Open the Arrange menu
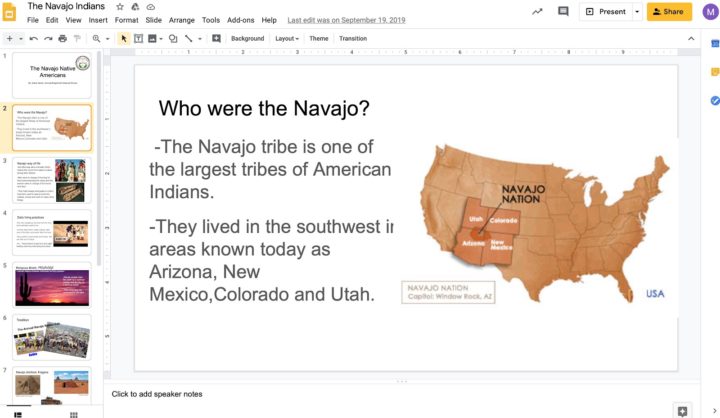The width and height of the screenshot is (720, 418). [181, 20]
